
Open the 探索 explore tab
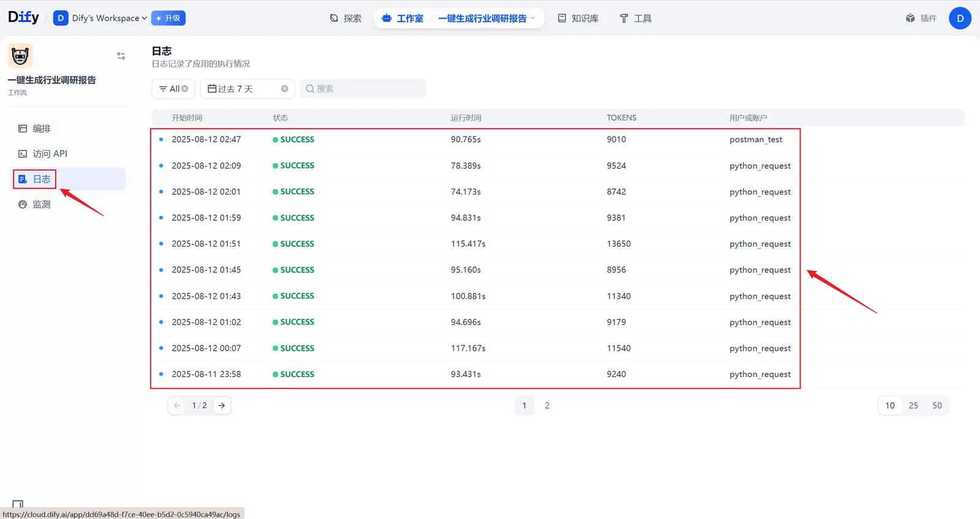point(345,18)
